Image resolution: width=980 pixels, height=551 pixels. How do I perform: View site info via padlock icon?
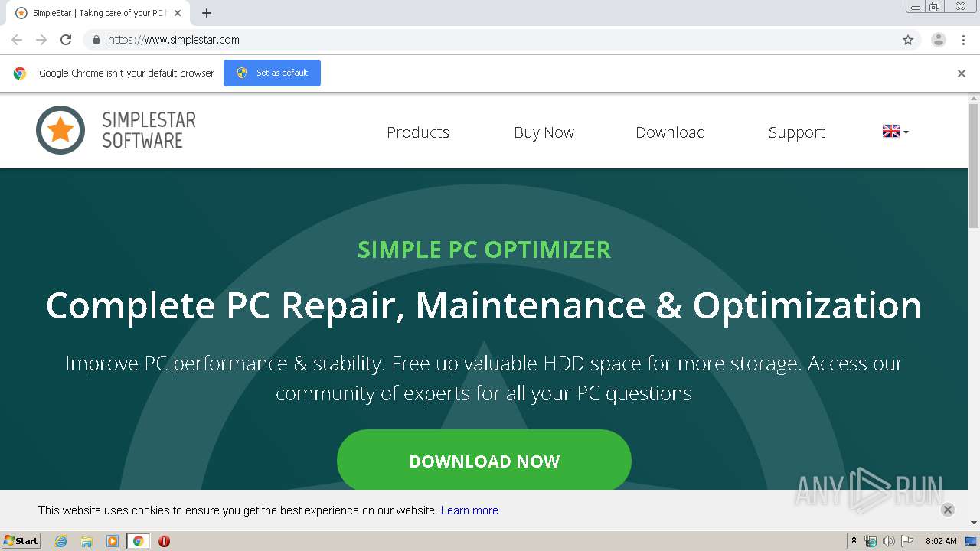(96, 40)
